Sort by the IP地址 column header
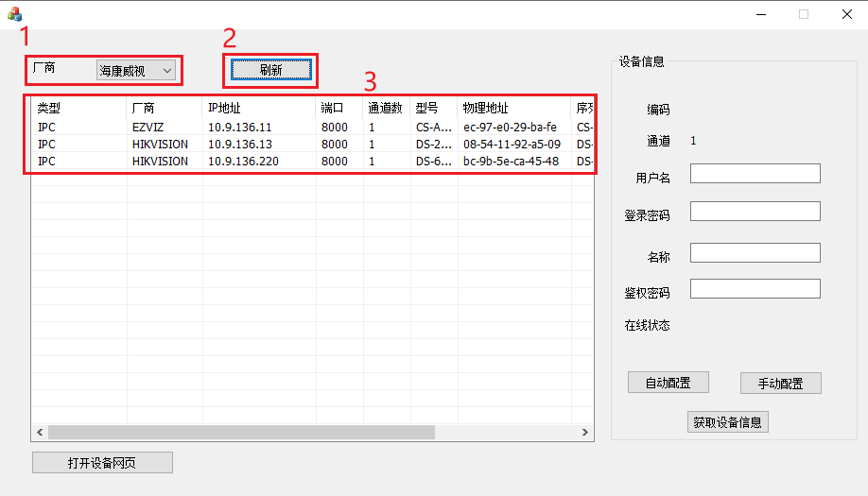The image size is (868, 496). tap(259, 108)
